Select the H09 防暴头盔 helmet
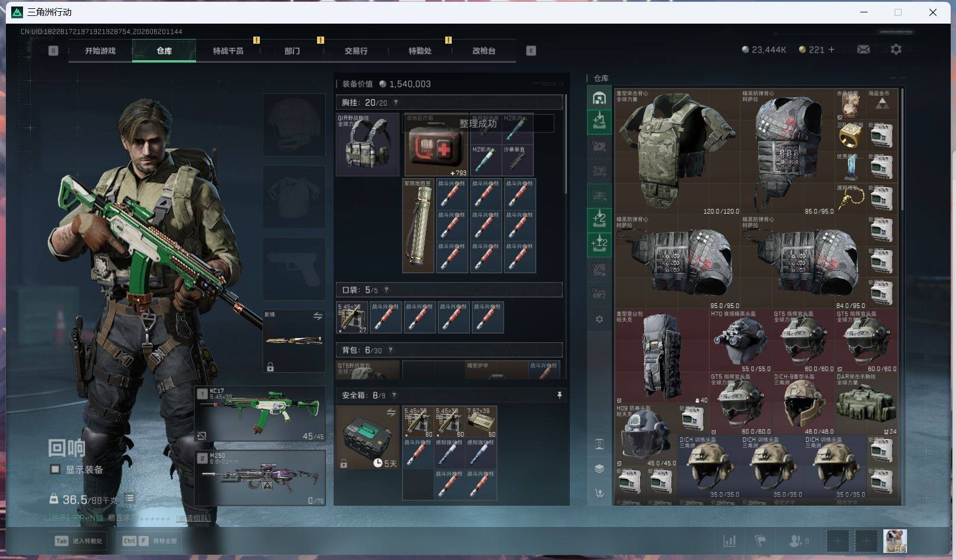Viewport: 956px width, 560px height. 647,435
